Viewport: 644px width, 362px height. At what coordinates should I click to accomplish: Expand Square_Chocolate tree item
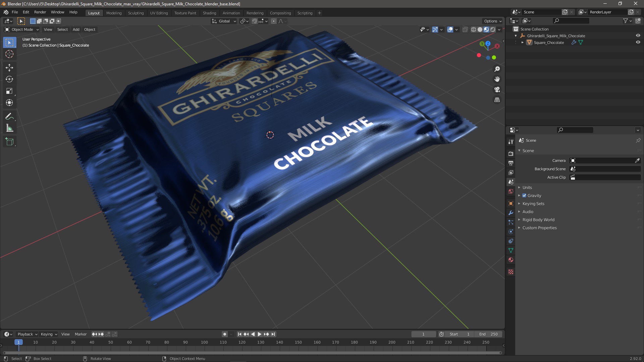click(522, 43)
